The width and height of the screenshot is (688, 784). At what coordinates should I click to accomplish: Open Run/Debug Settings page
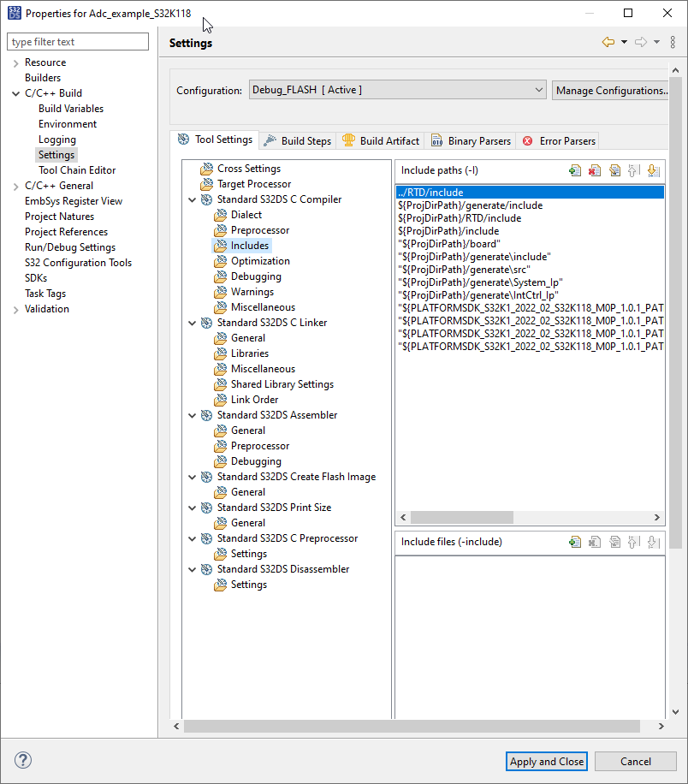coord(70,247)
